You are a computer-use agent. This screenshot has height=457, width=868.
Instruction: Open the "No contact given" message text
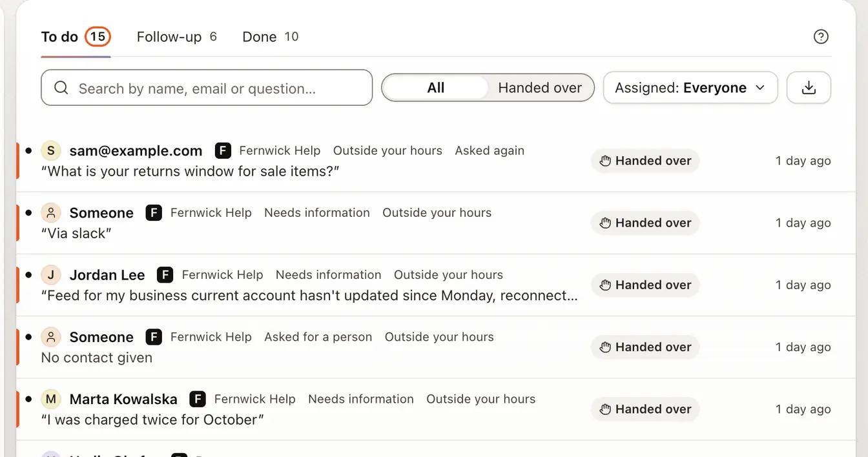coord(97,358)
